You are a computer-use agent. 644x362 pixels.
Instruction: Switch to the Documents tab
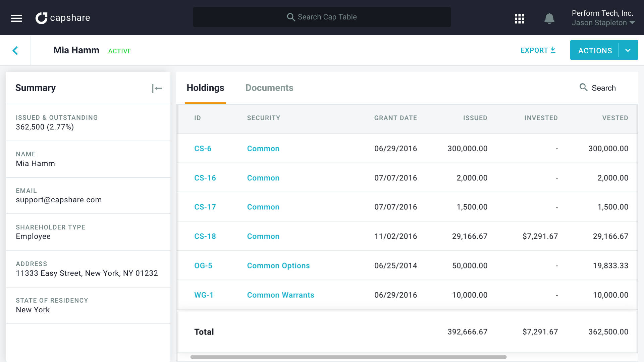point(269,88)
